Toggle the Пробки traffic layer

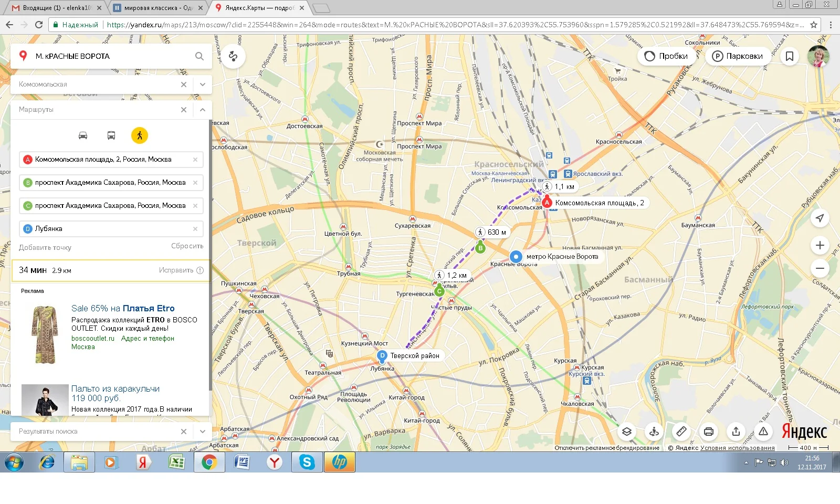pyautogui.click(x=666, y=56)
